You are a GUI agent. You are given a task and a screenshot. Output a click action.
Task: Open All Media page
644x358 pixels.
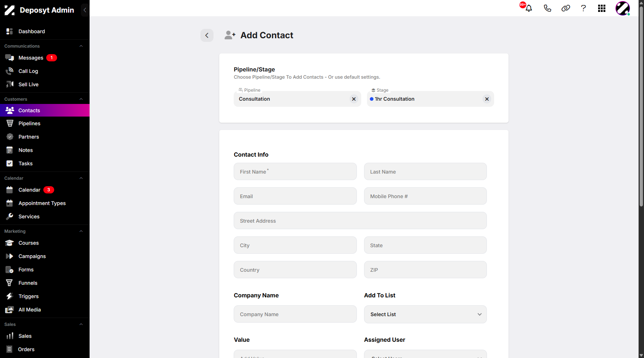pos(45,310)
